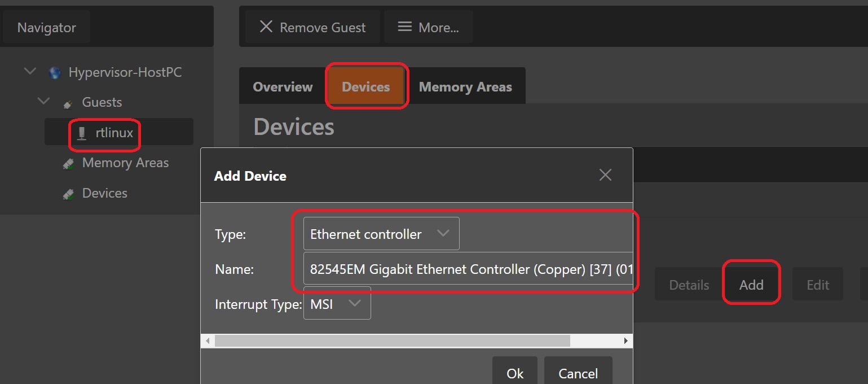
Task: Switch to the Memory Areas tab
Action: [x=465, y=87]
